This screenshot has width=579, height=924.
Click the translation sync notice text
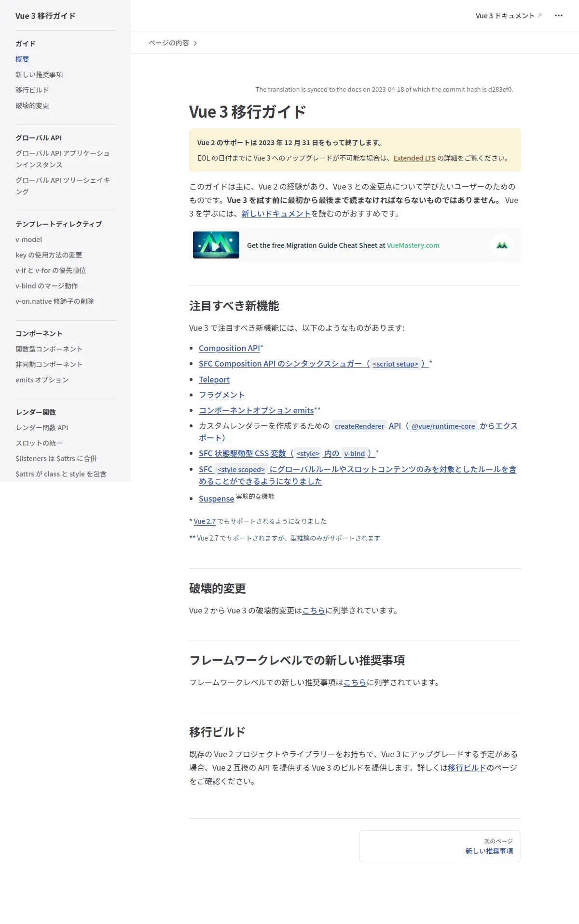384,89
